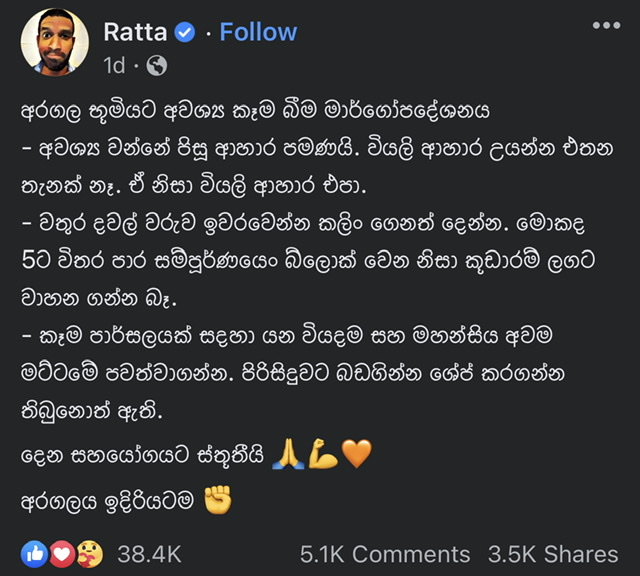The image size is (640, 576).
Task: Click the blue Like reaction icon
Action: [34, 554]
